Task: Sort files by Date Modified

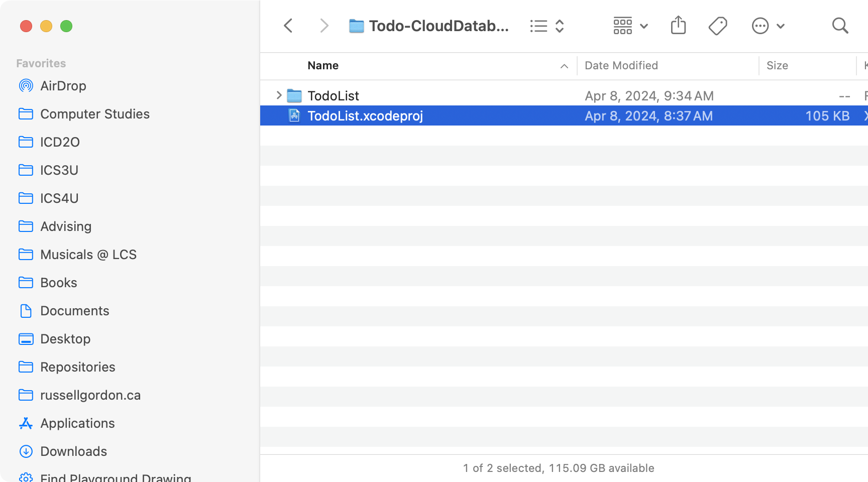Action: [x=621, y=65]
